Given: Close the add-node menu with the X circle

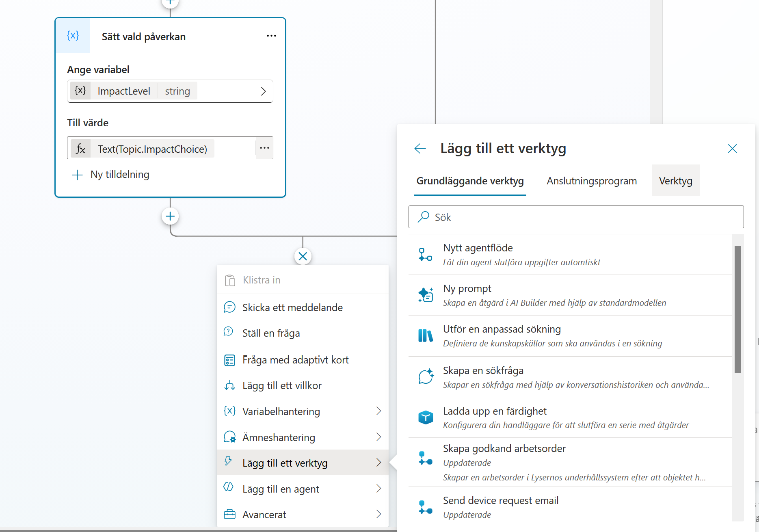Looking at the screenshot, I should click(x=303, y=256).
